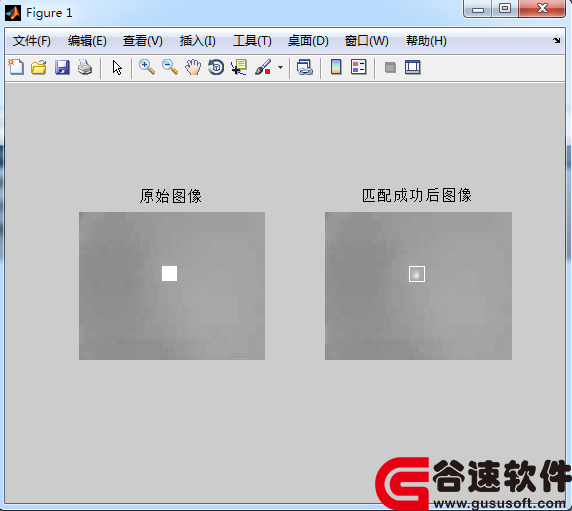Click the 匹配成功后图像 matched image
572x511 pixels.
(x=418, y=286)
